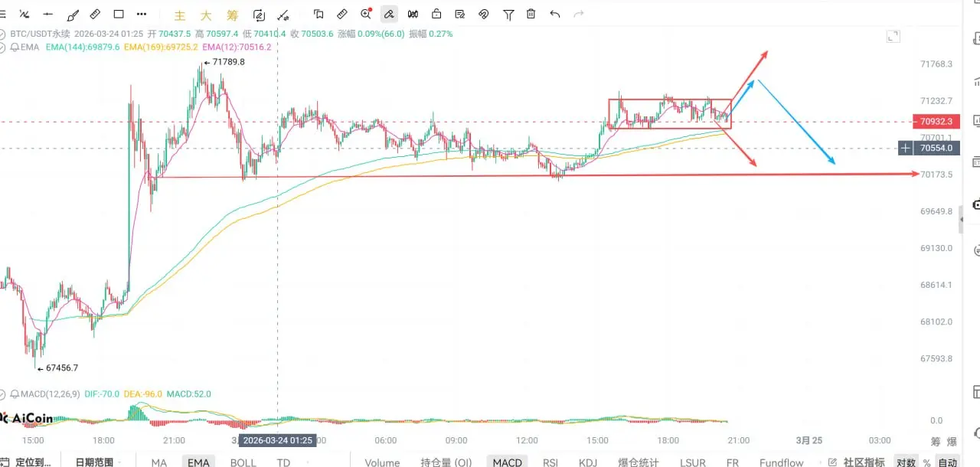Select the rectangle shape tool
The image size is (980, 467).
119,14
